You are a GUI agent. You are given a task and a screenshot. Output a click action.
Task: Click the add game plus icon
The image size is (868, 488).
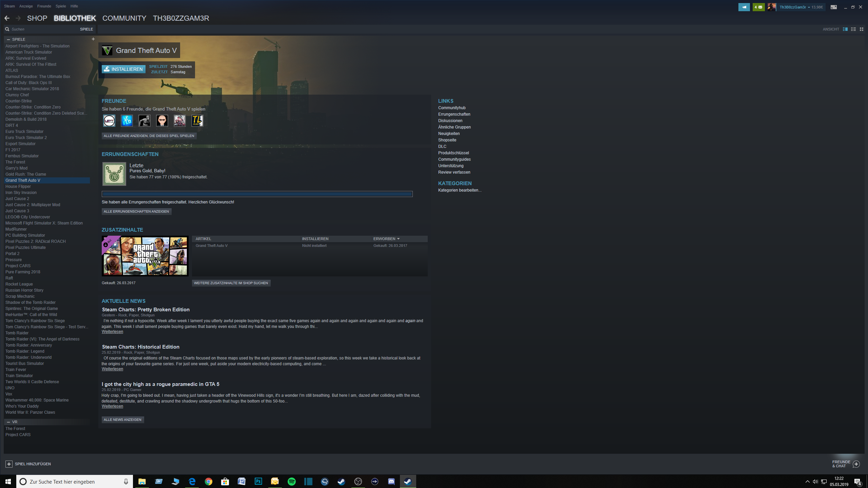[x=9, y=464]
